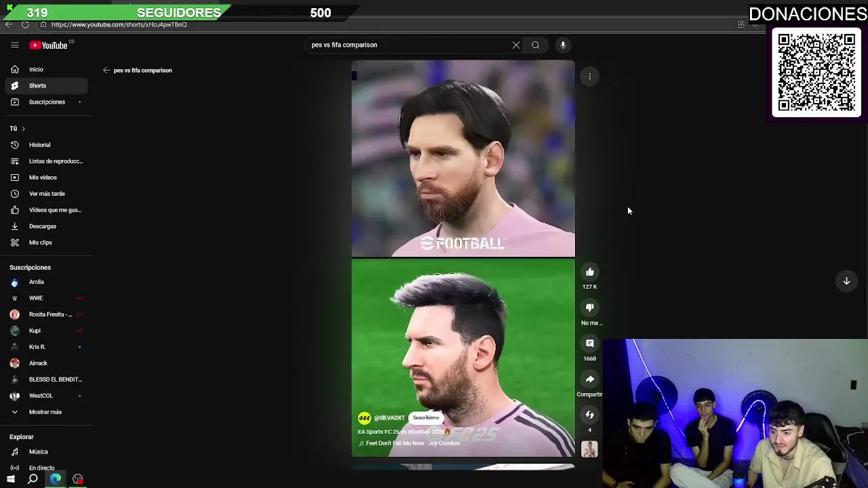Open the Windows Start button
Viewport: 868px width, 488px height.
[x=11, y=479]
